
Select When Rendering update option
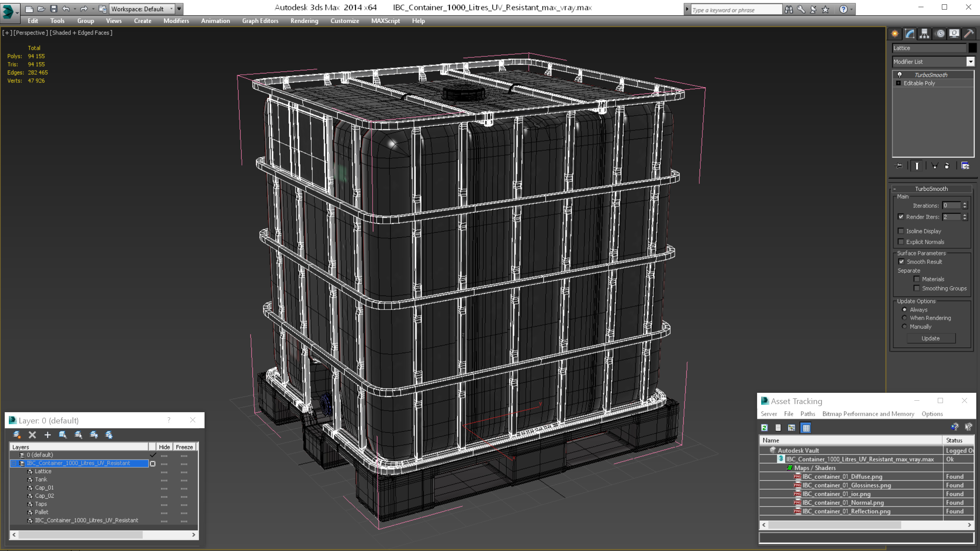[x=905, y=318]
